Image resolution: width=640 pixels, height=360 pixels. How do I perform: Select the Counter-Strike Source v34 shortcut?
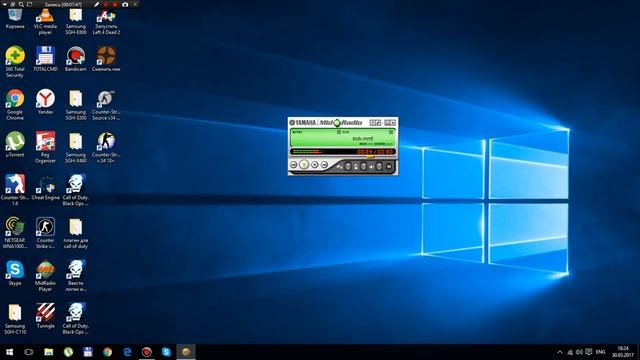[x=106, y=104]
